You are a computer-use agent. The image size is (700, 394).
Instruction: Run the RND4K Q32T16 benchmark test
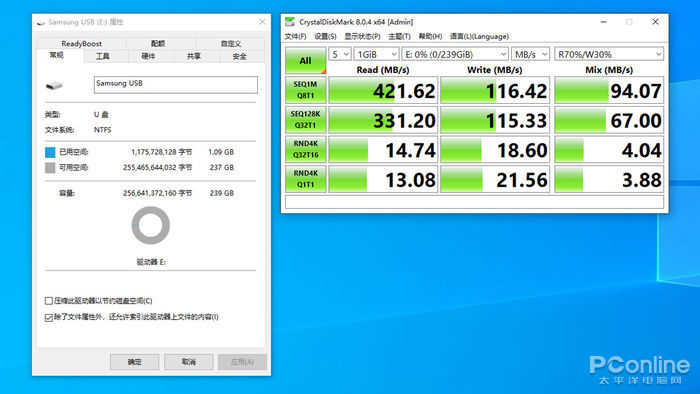[x=306, y=149]
